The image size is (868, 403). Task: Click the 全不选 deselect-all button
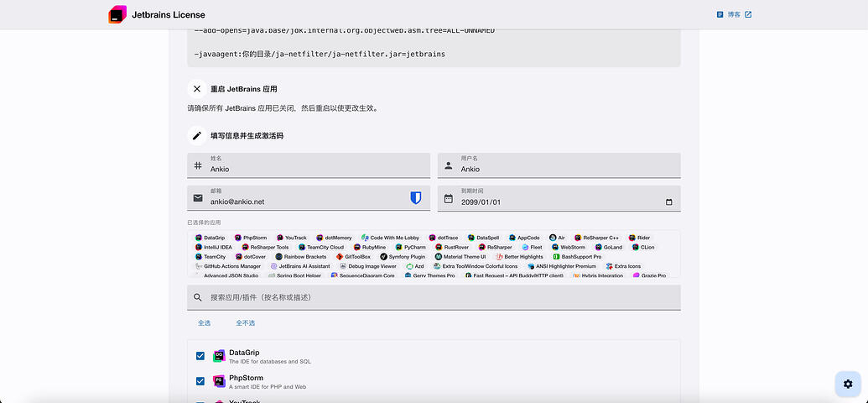245,322
